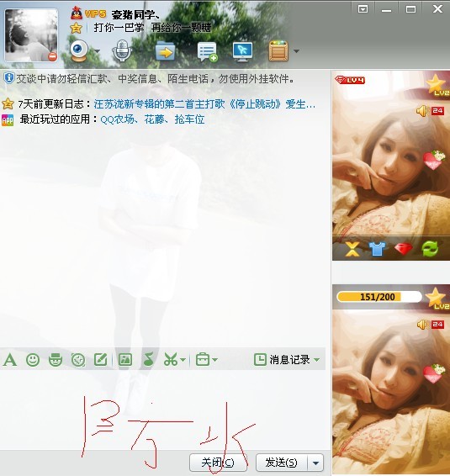Create a discussion group chat icon

(x=208, y=51)
